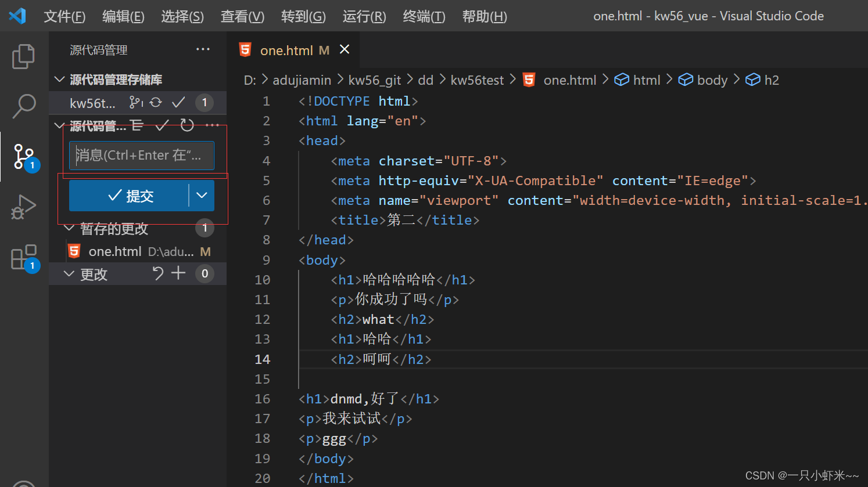Open 文件(F) menu
The image size is (868, 487).
pyautogui.click(x=64, y=16)
